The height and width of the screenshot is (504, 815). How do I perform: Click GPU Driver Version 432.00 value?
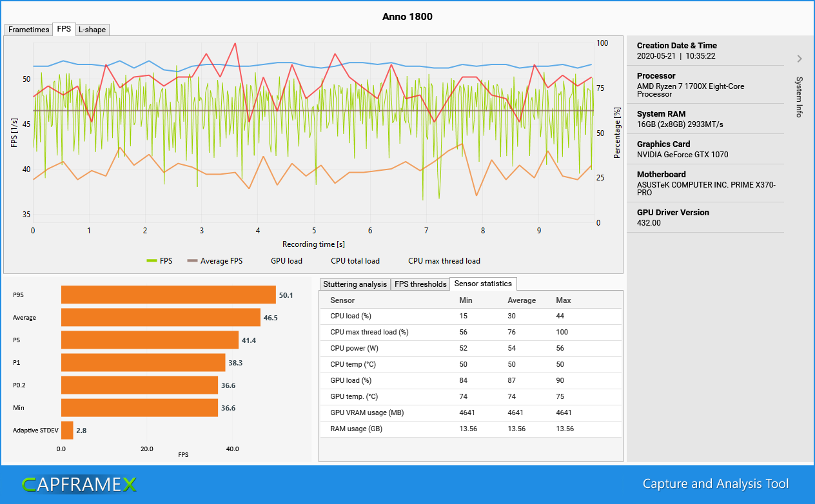coord(649,223)
